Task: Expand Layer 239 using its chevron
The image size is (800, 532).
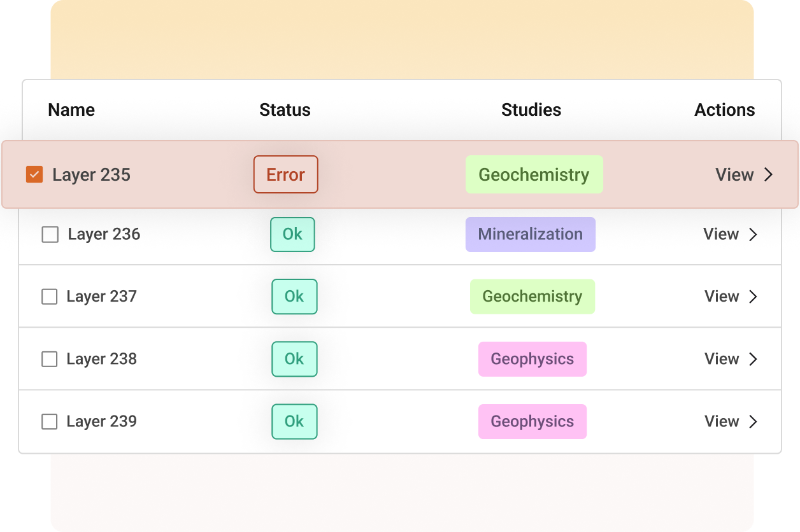Action: point(754,422)
